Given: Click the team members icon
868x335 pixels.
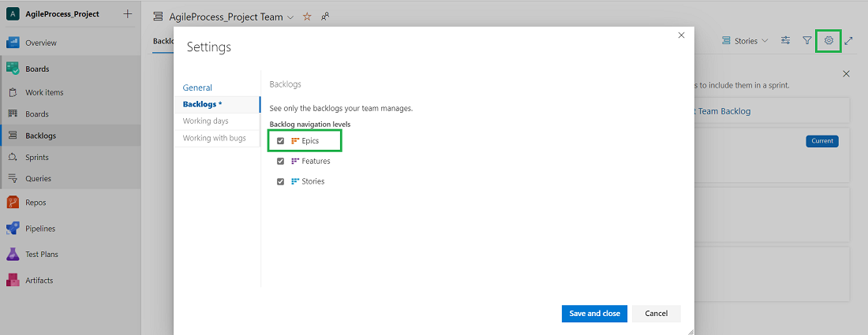Looking at the screenshot, I should click(325, 17).
